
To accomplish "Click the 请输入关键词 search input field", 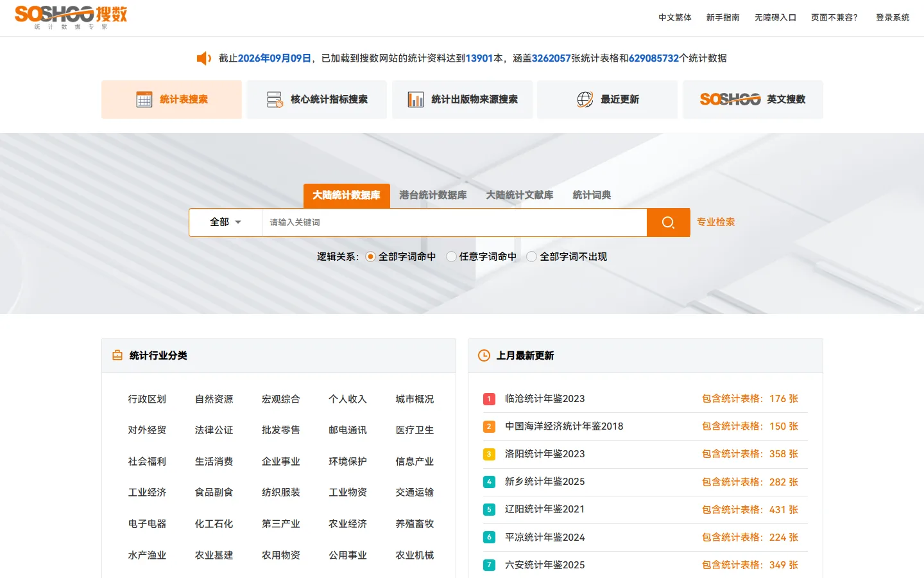I will [454, 222].
